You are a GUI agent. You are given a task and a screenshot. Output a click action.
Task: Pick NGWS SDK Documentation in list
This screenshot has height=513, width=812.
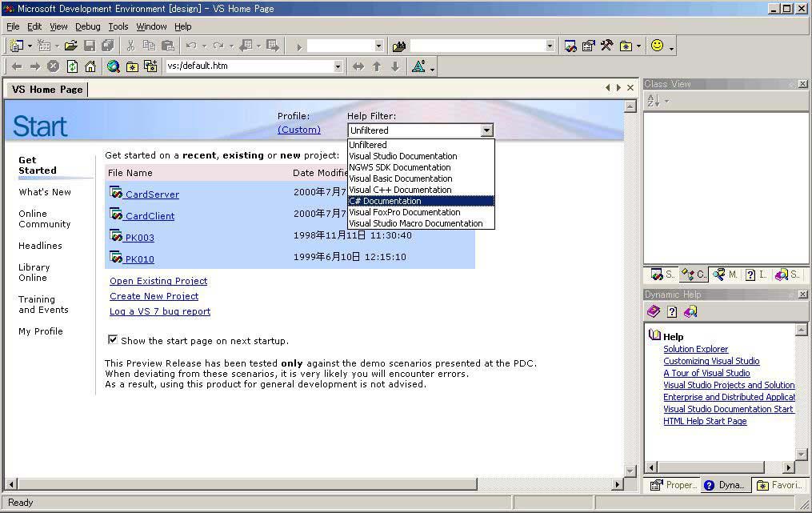coord(421,167)
